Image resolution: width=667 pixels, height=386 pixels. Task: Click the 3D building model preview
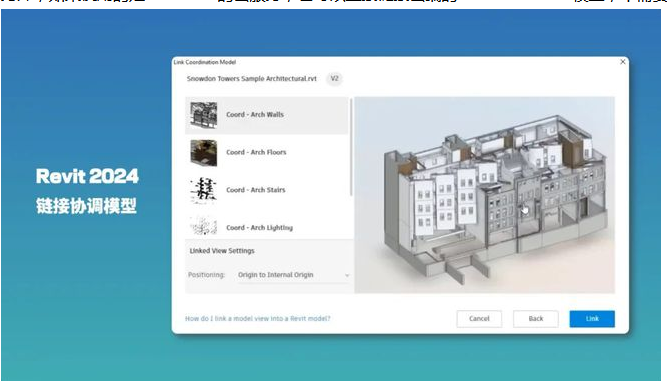(x=485, y=195)
